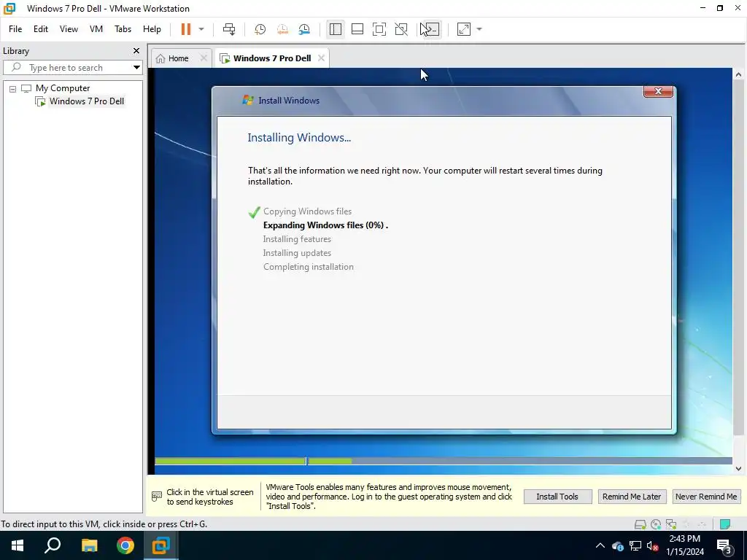Open the snapshot manager
Screen dimensions: 747x560
(304, 29)
